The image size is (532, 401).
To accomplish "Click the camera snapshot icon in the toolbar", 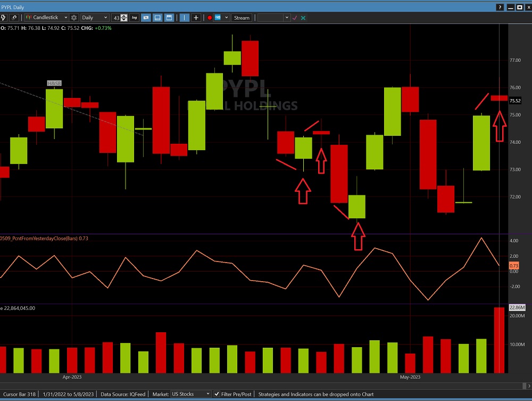I will point(146,18).
